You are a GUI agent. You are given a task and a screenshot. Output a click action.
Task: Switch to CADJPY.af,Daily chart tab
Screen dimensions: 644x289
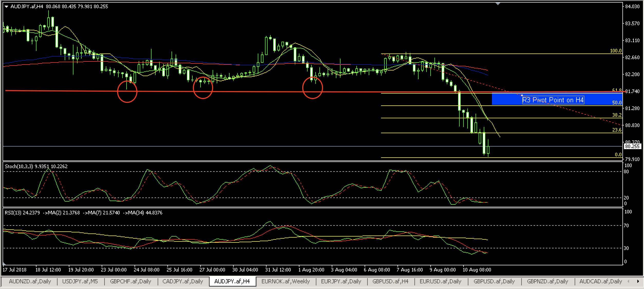click(x=183, y=281)
